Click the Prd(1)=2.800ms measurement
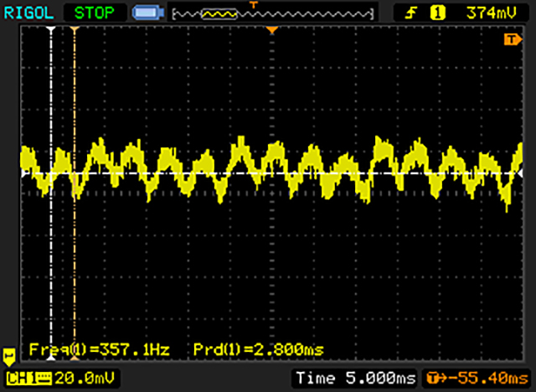The height and width of the screenshot is (392, 536). pos(258,348)
